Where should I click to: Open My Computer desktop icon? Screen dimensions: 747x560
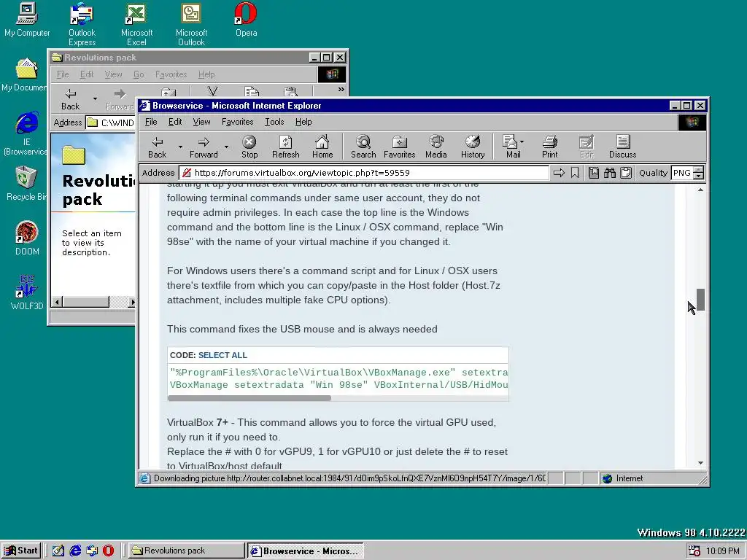(27, 20)
